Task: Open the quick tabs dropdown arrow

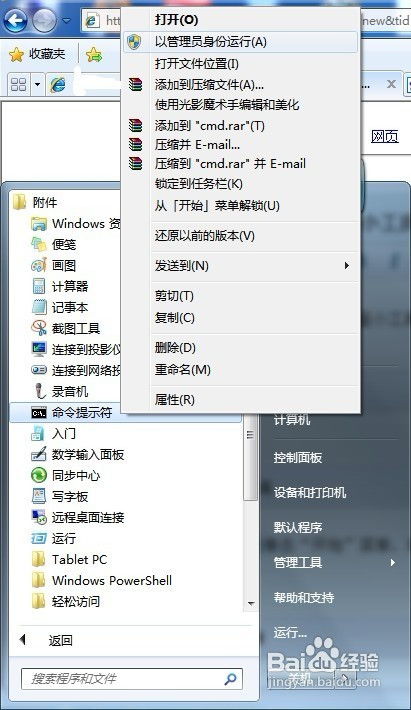Action: [x=38, y=84]
